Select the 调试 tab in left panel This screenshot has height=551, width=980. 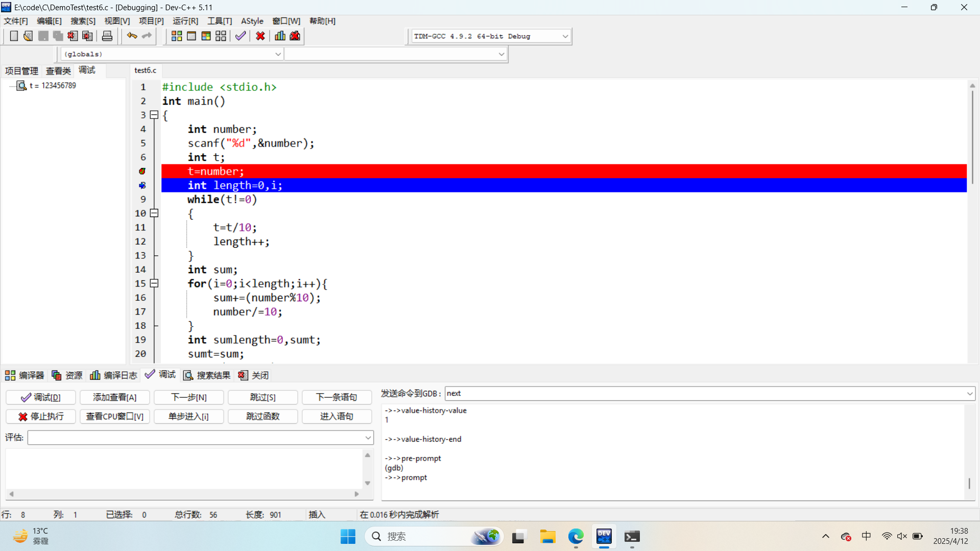[x=87, y=70]
